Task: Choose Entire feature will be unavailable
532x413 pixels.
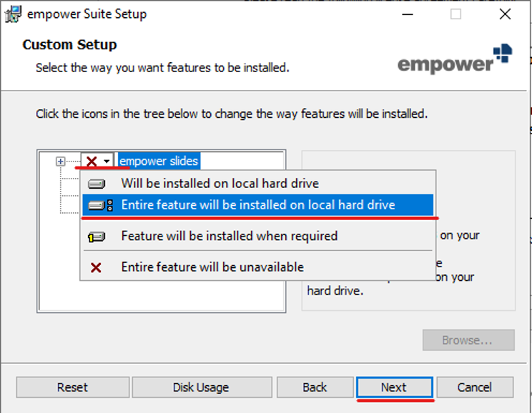Action: (x=258, y=267)
